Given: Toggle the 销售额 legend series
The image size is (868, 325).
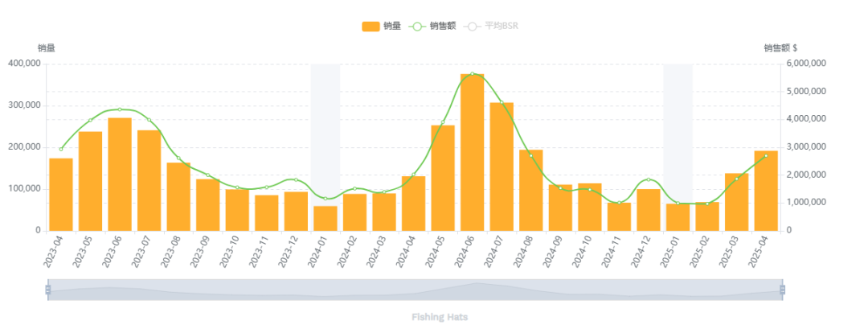Looking at the screenshot, I should pyautogui.click(x=432, y=27).
